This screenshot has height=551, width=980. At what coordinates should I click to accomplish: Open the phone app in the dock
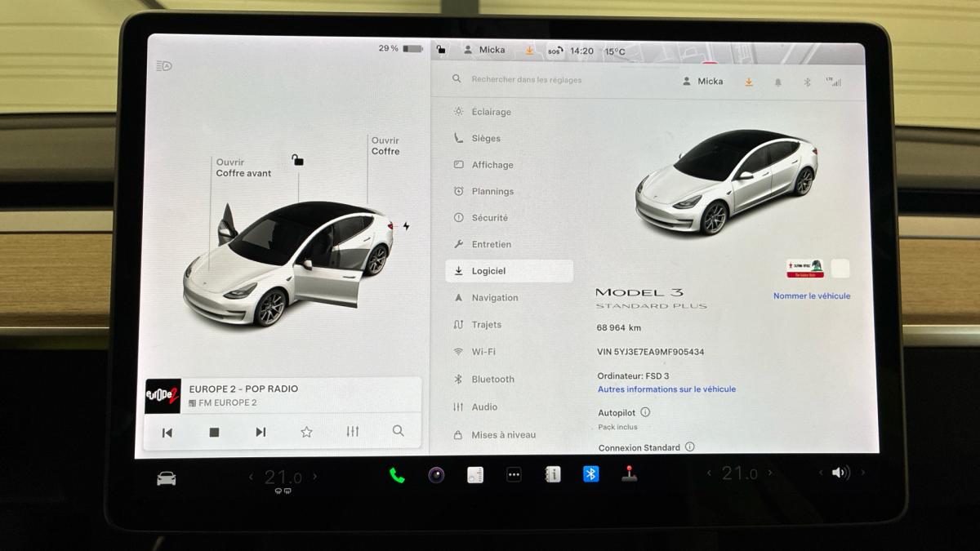click(x=397, y=475)
